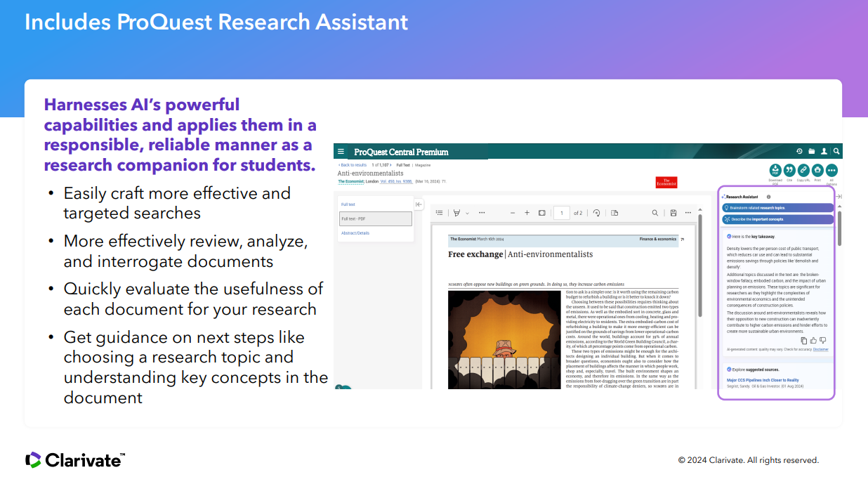Show Research Assistant info icon
This screenshot has width=868, height=477.
768,197
